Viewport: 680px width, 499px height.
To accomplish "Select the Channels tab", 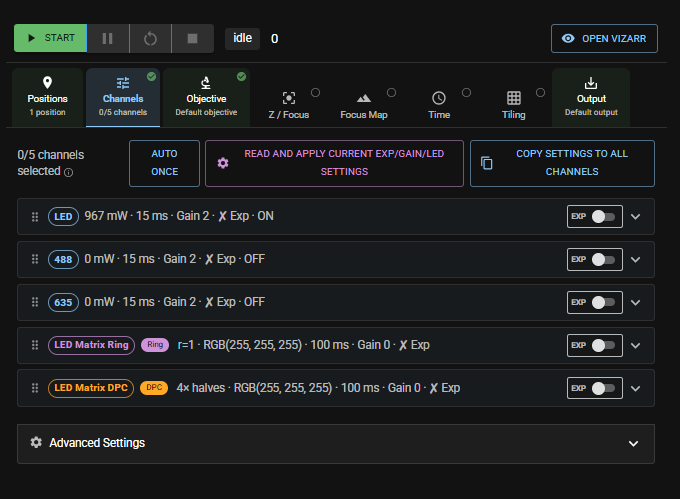I will 123,98.
